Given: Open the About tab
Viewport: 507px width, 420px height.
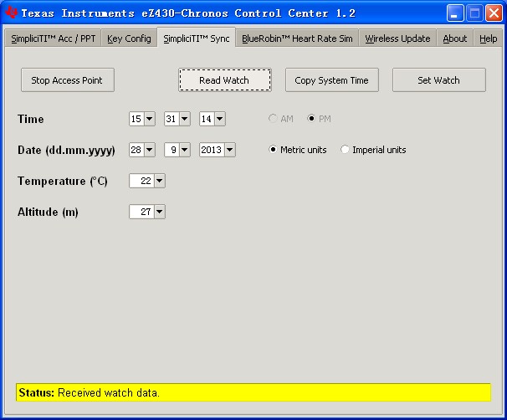Looking at the screenshot, I should point(454,38).
